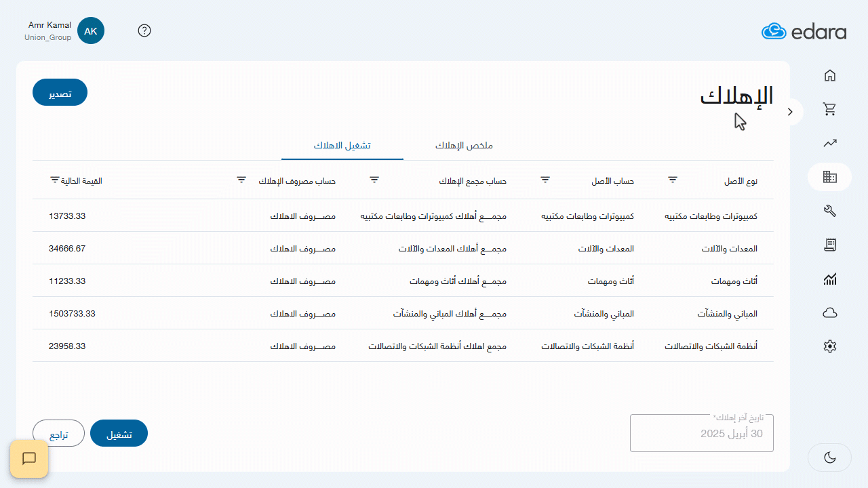This screenshot has width=868, height=488.
Task: Click مجمــع أهلاك المباني والمنشآت cell
Action: point(450,314)
